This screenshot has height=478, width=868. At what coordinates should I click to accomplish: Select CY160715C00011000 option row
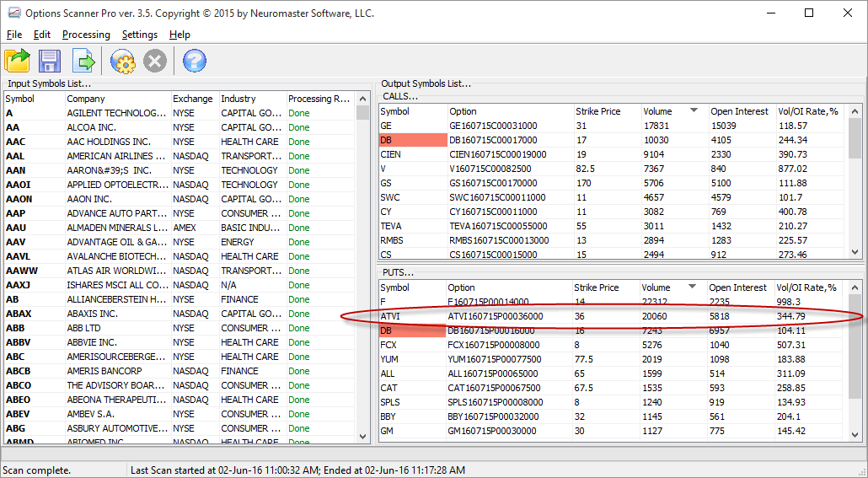pos(612,212)
